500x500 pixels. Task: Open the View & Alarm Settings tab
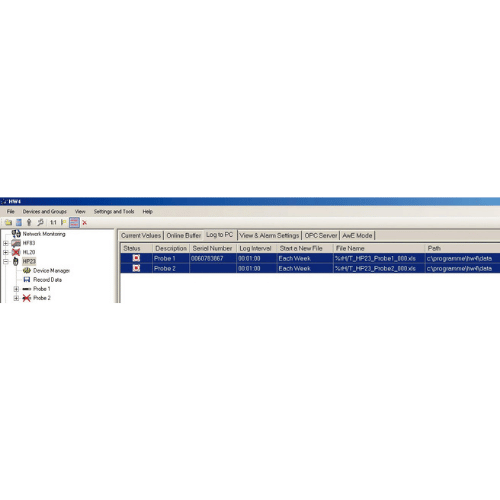point(269,235)
